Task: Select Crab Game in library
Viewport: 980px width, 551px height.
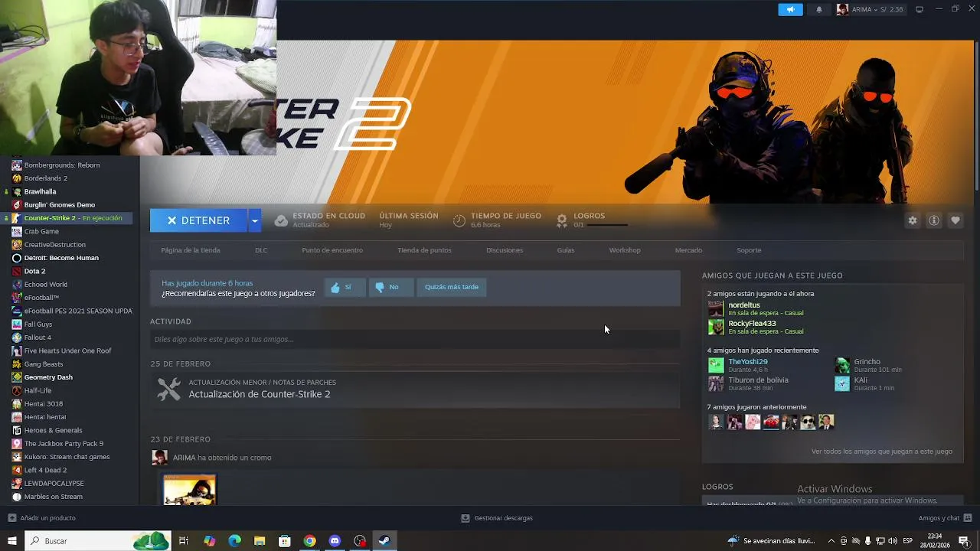Action: (41, 231)
